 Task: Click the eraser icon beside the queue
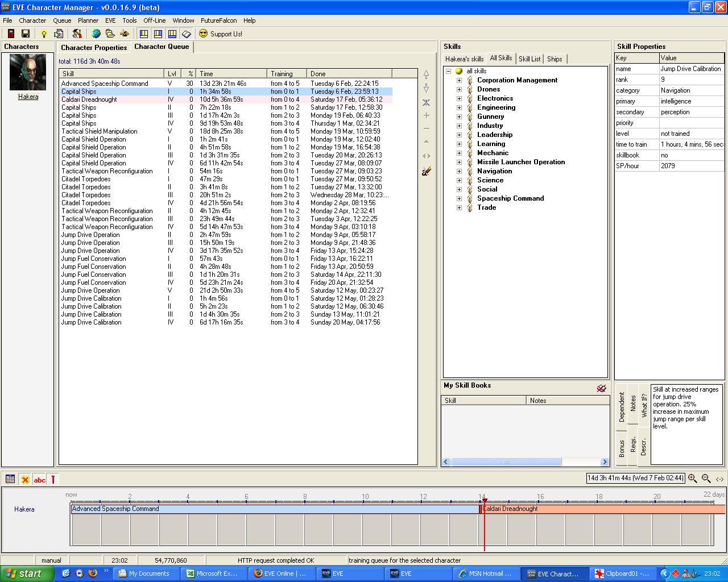click(426, 171)
